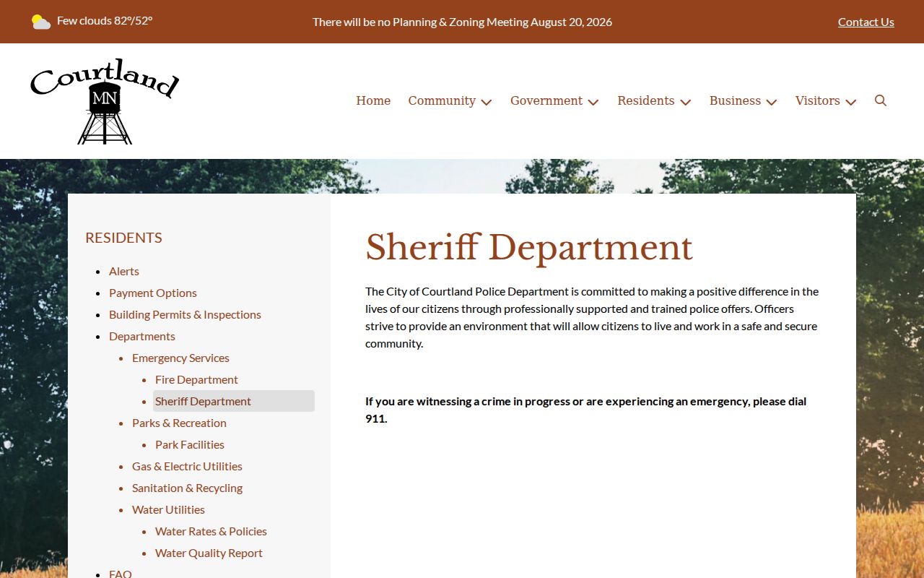This screenshot has height=578, width=924.
Task: Open Building Permits & Inspections
Action: (185, 314)
